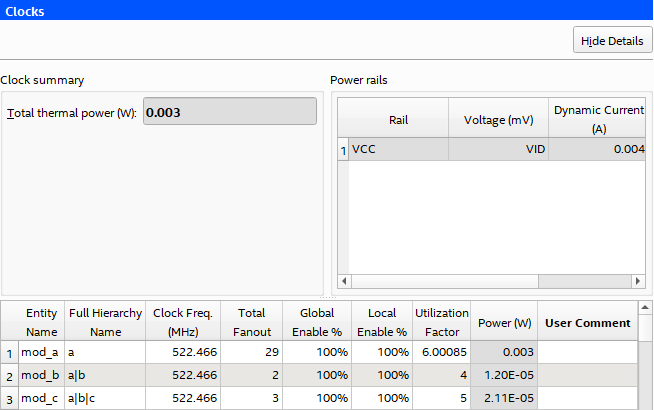654x410 pixels.
Task: Click the User Comment cell for mod_b
Action: click(587, 375)
